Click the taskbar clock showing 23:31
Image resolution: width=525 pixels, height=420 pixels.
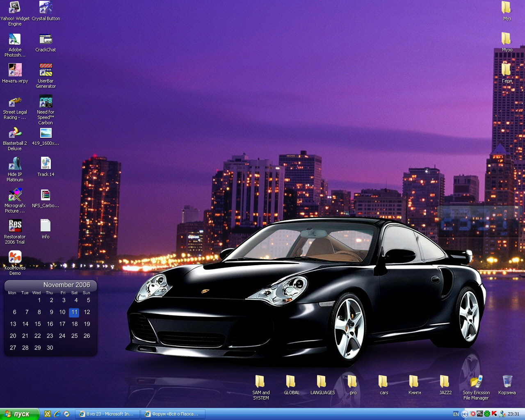514,414
